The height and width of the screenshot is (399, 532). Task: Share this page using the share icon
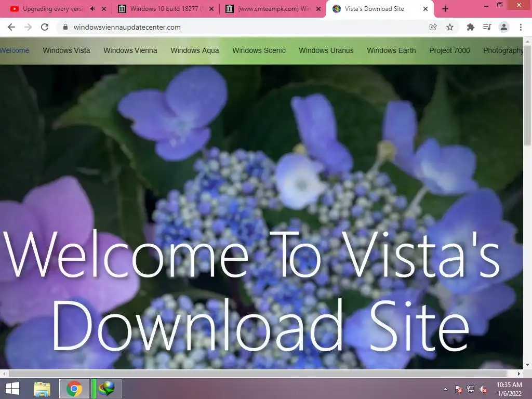tap(433, 27)
